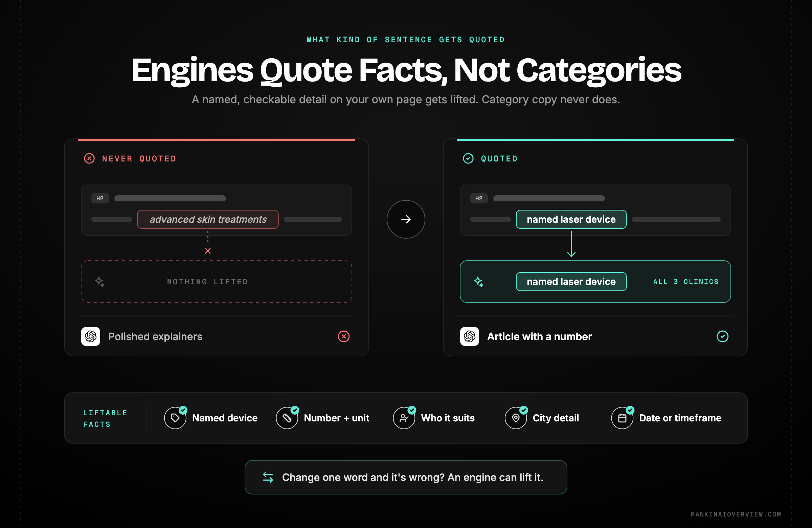Click the Article with a number label
The width and height of the screenshot is (812, 528).
[x=539, y=336]
